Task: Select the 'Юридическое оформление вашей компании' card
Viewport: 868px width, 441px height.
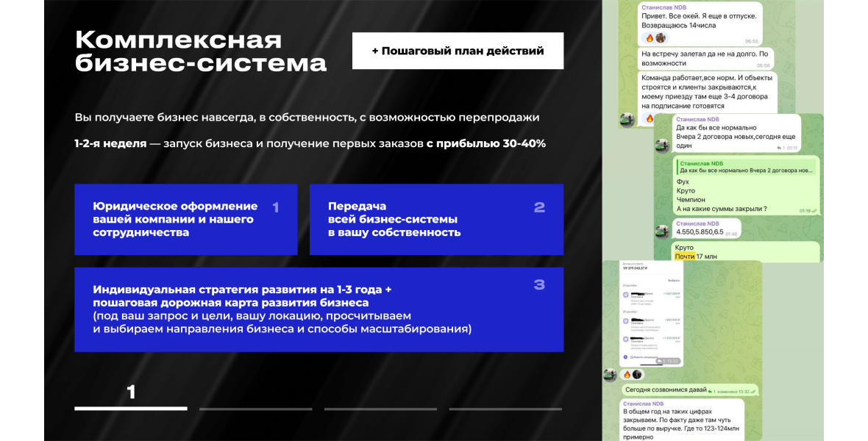Action: pyautogui.click(x=186, y=220)
